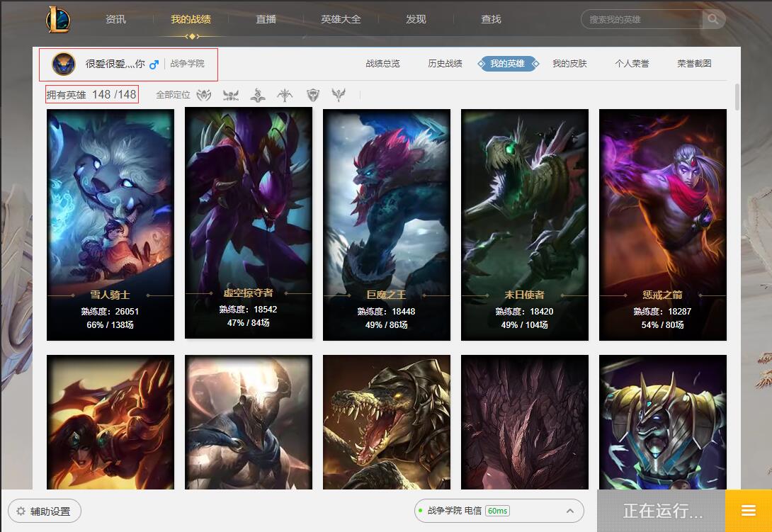Open the crocodile hero card
Image resolution: width=772 pixels, height=532 pixels.
tap(387, 422)
